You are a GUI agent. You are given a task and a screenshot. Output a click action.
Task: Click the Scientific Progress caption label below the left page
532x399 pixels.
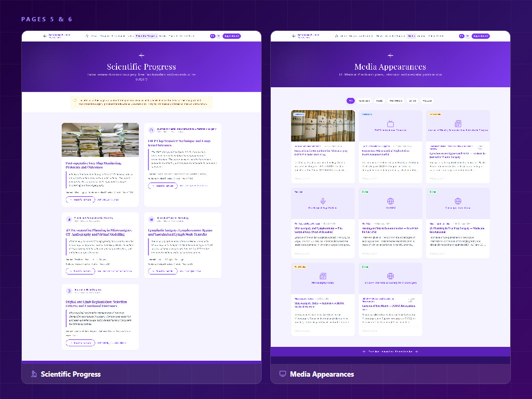point(71,374)
